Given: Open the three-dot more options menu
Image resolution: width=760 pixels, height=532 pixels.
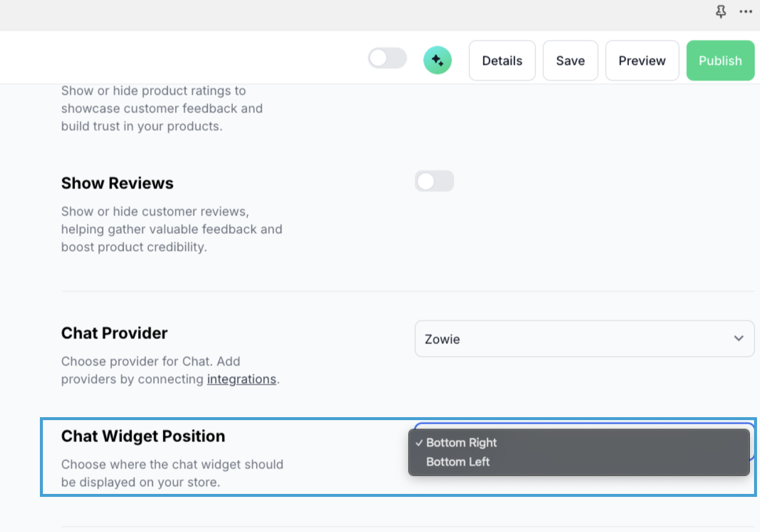Looking at the screenshot, I should pyautogui.click(x=745, y=11).
